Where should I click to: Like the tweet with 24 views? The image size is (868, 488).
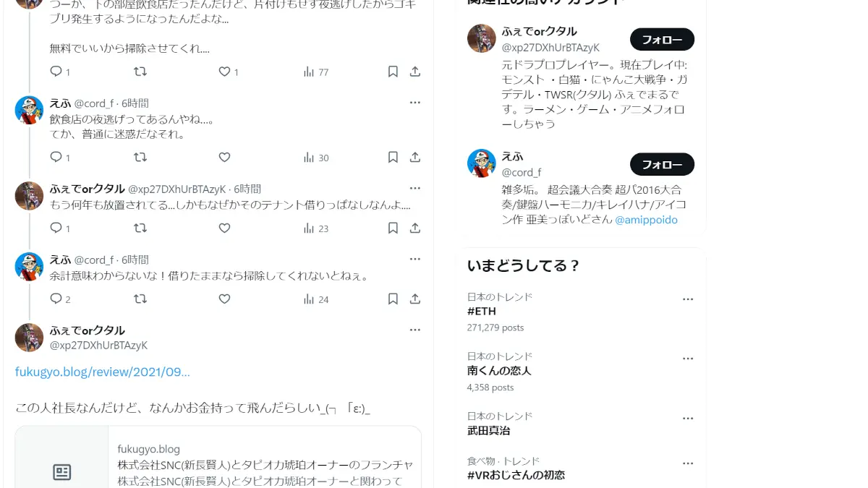pyautogui.click(x=224, y=299)
